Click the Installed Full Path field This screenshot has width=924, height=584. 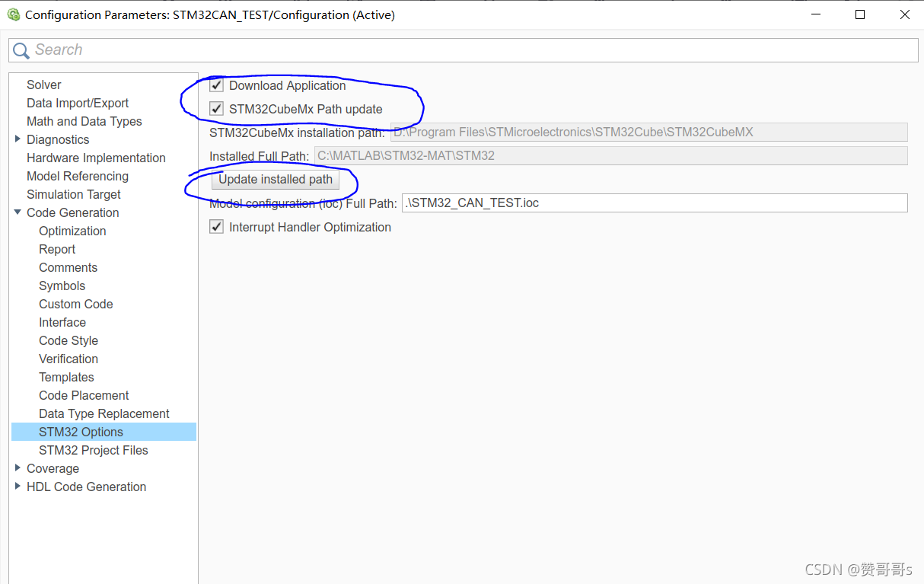click(x=611, y=155)
